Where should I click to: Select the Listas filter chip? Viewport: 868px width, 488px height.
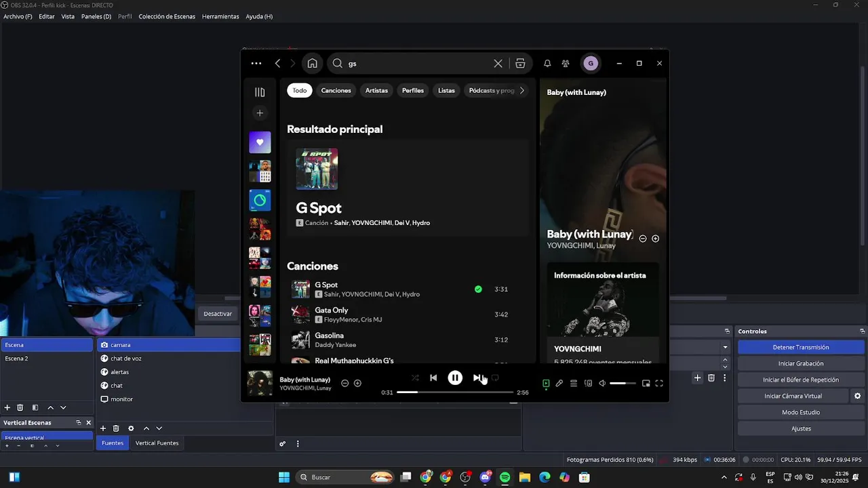pos(446,90)
